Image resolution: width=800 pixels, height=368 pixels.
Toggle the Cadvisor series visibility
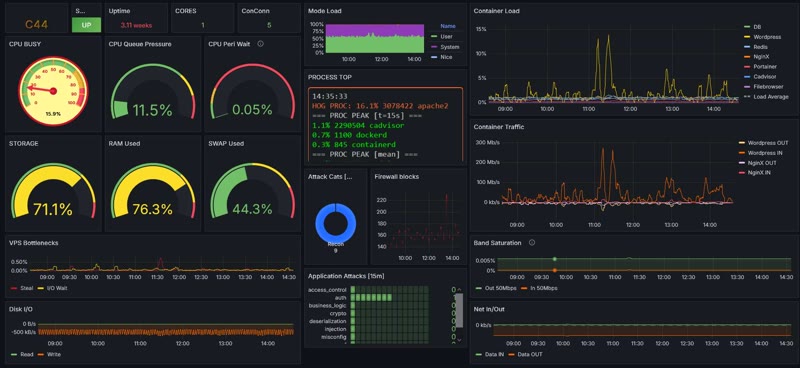click(764, 77)
